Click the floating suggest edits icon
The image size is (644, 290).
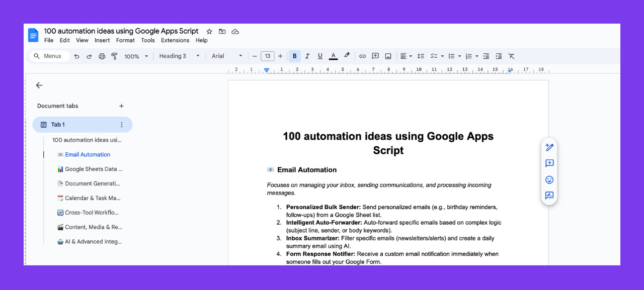(x=549, y=196)
